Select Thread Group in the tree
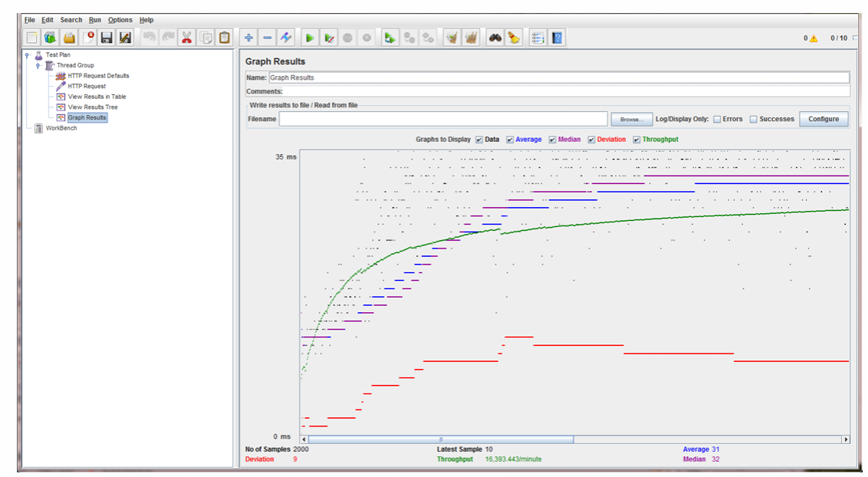Viewport: 868px width, 477px height. click(75, 65)
